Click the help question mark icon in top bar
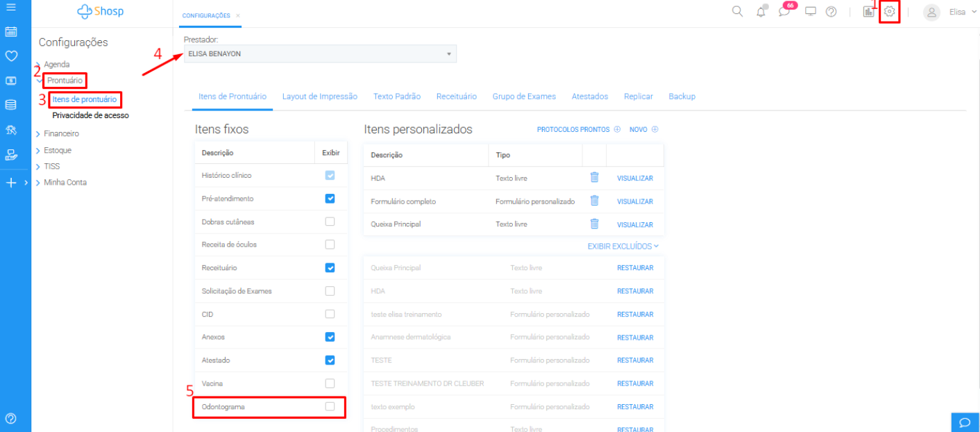Screen dimensions: 980x432 831,12
